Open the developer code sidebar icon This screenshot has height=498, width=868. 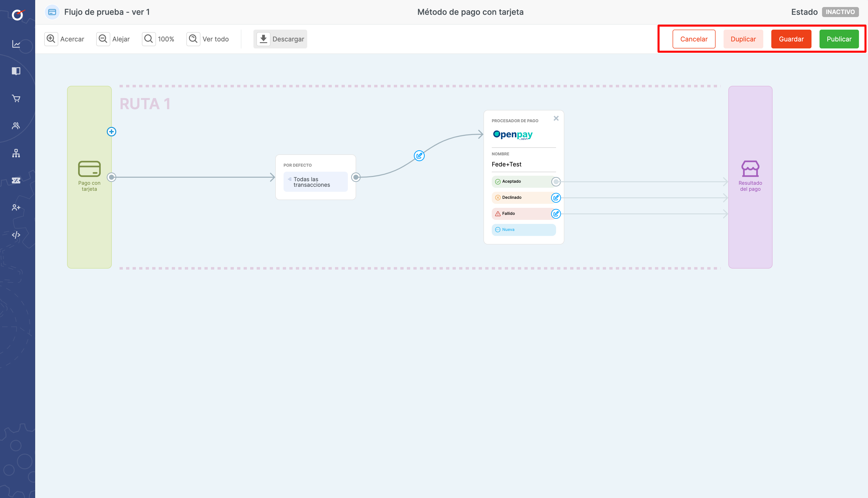click(16, 235)
